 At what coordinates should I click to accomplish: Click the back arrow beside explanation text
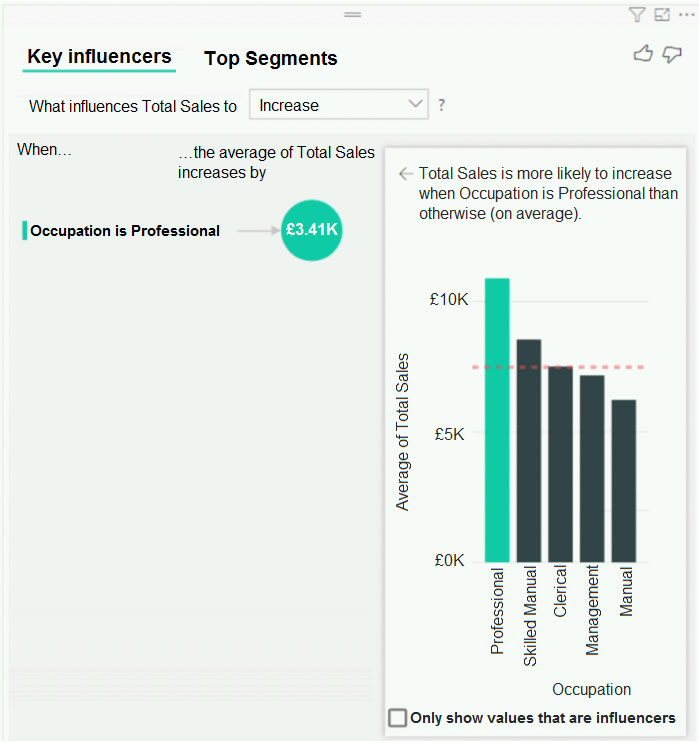coord(406,174)
